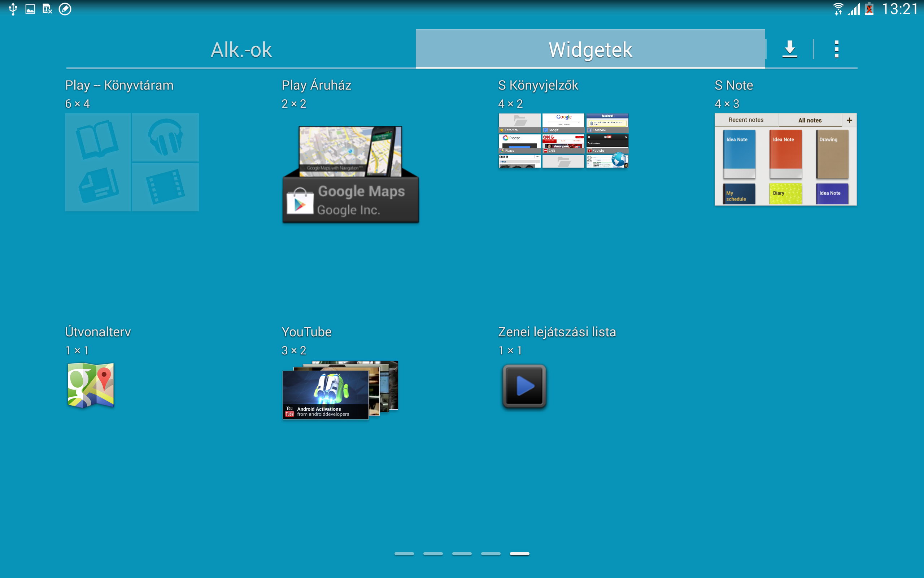Tap the '4 × 3' size text

(x=727, y=104)
